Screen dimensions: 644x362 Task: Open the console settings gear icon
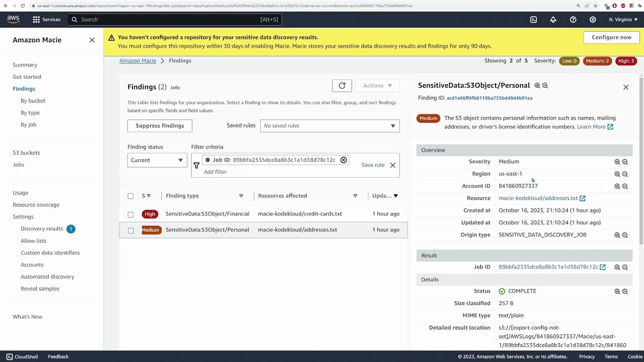tap(593, 20)
